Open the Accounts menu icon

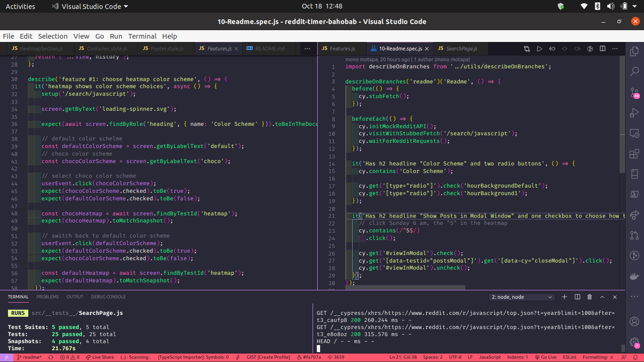pyautogui.click(x=634, y=321)
